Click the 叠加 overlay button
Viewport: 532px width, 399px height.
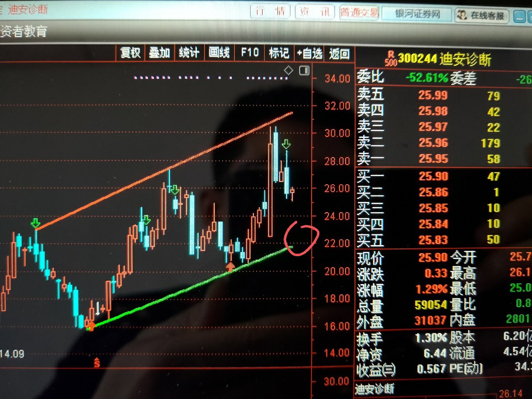point(160,53)
